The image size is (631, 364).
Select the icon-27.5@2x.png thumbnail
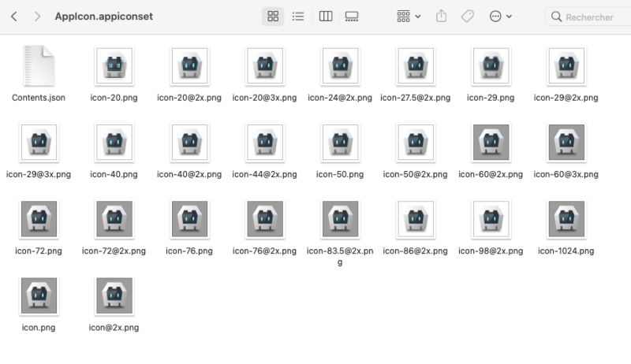pyautogui.click(x=416, y=66)
